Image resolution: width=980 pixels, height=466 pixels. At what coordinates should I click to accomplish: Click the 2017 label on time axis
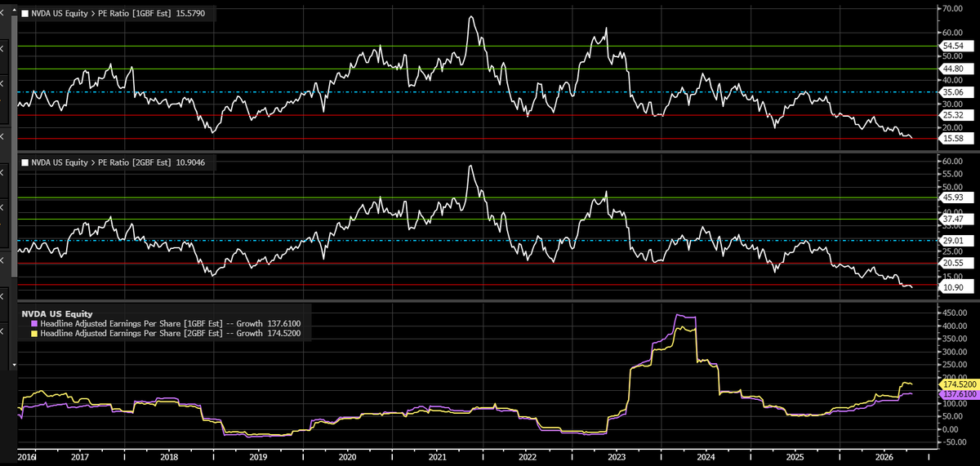tap(80, 457)
